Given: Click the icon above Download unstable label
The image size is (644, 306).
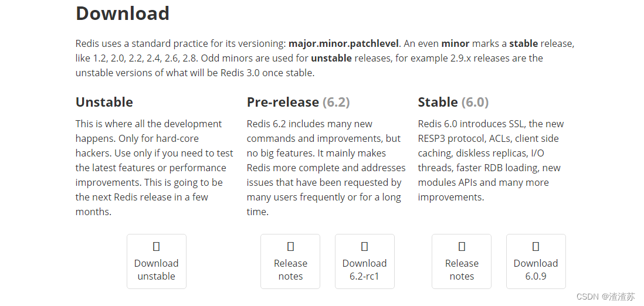Looking at the screenshot, I should click(156, 246).
